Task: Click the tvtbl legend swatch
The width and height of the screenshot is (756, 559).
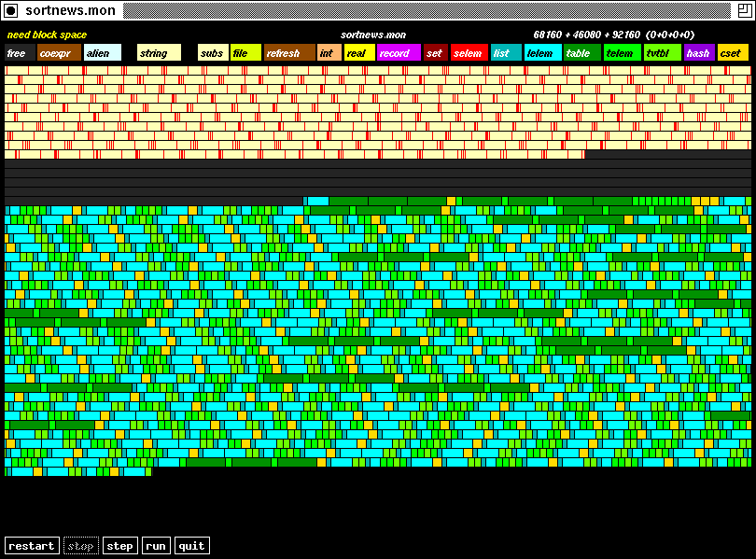Action: click(663, 53)
